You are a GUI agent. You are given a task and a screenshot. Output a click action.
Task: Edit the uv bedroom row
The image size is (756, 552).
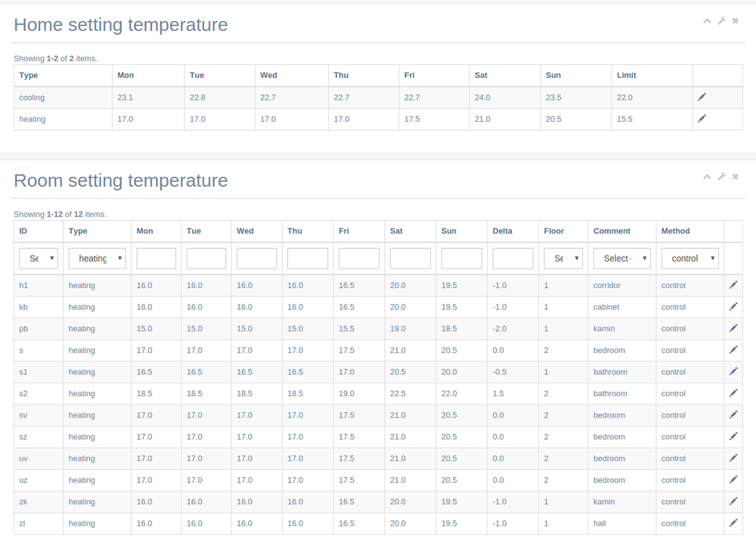[x=733, y=458]
